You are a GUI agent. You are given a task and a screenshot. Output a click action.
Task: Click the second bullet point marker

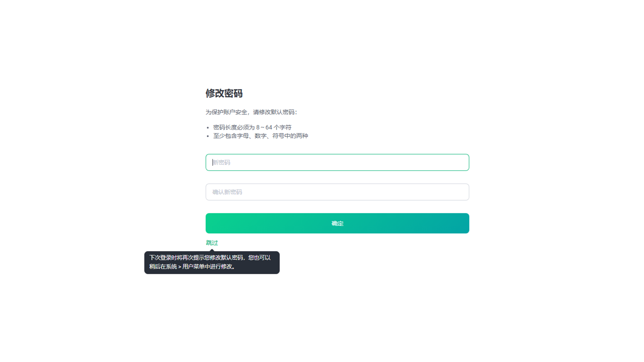pyautogui.click(x=208, y=136)
